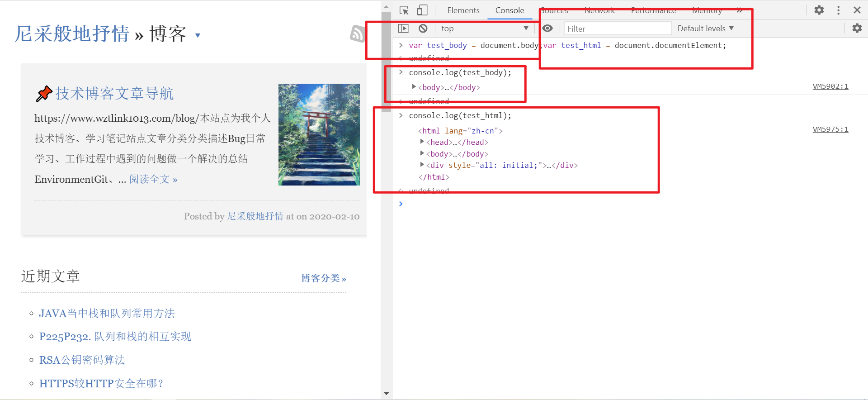Click the pushpin icon beside article title
The width and height of the screenshot is (868, 400).
tap(44, 94)
